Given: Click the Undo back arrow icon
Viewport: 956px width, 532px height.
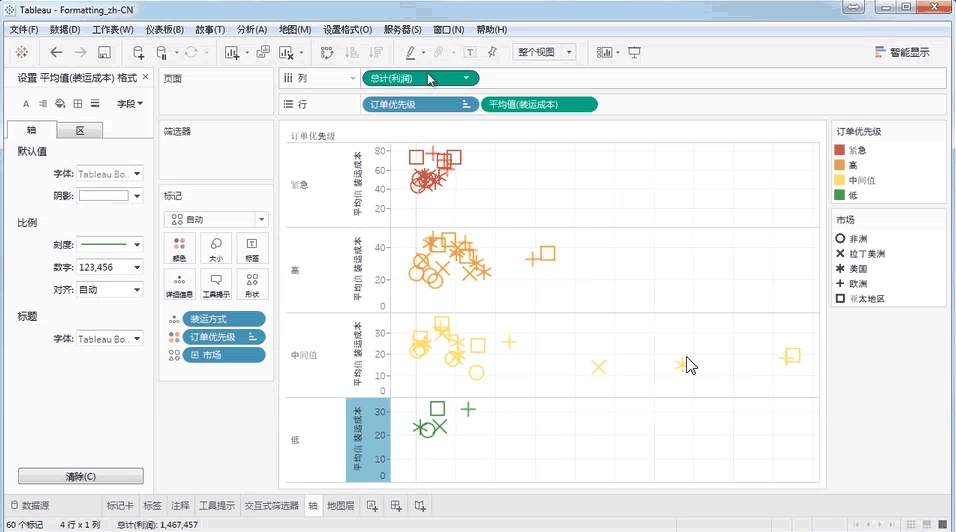Looking at the screenshot, I should pyautogui.click(x=56, y=52).
